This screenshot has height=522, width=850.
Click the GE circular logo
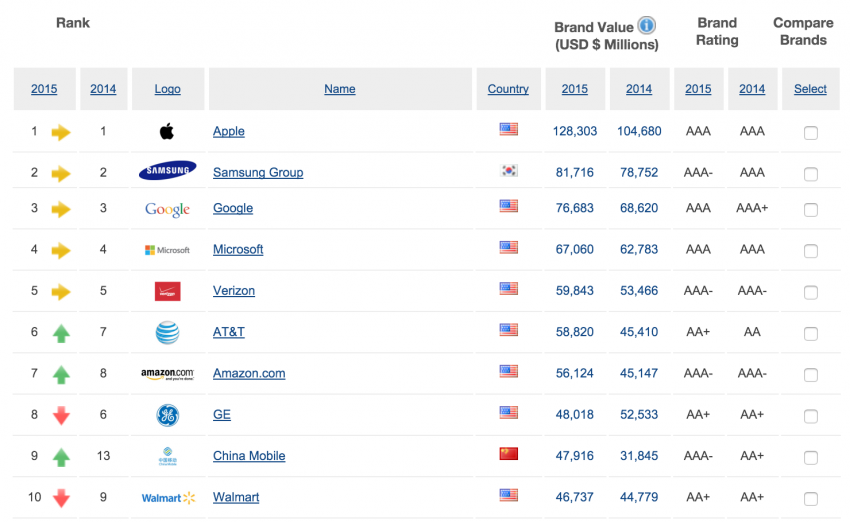coord(167,415)
